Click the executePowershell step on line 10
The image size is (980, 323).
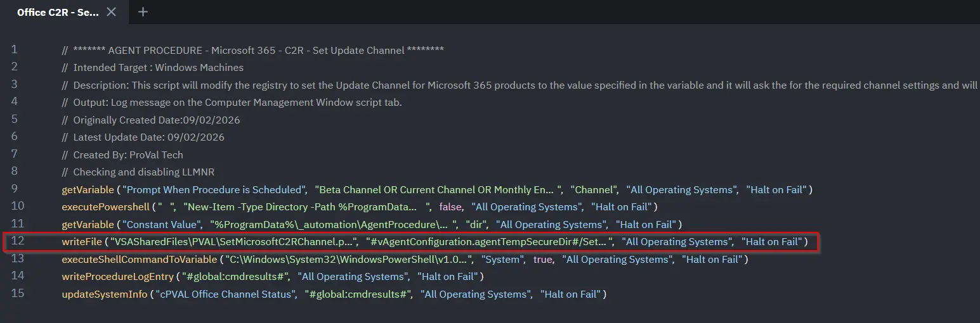[105, 207]
